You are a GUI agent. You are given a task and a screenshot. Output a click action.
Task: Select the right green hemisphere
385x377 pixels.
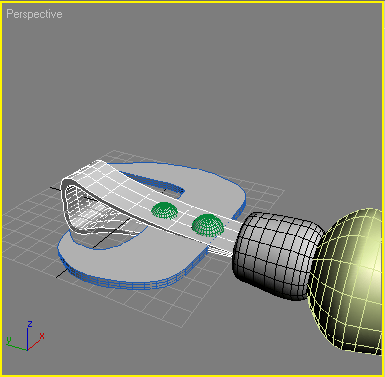click(x=208, y=225)
